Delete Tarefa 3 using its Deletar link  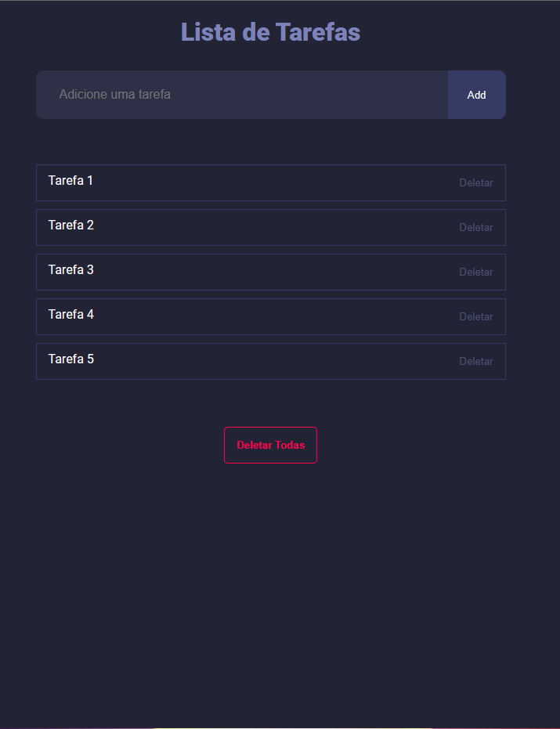(476, 272)
